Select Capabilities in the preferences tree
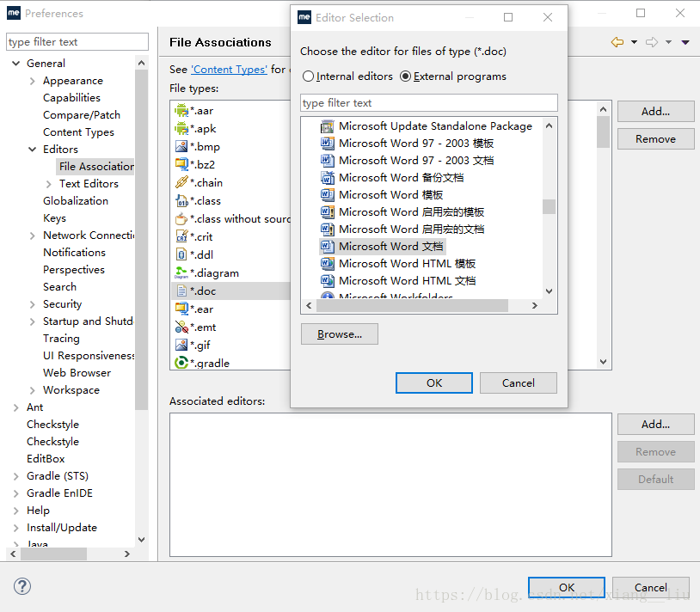Viewport: 700px width, 612px height. click(x=71, y=98)
